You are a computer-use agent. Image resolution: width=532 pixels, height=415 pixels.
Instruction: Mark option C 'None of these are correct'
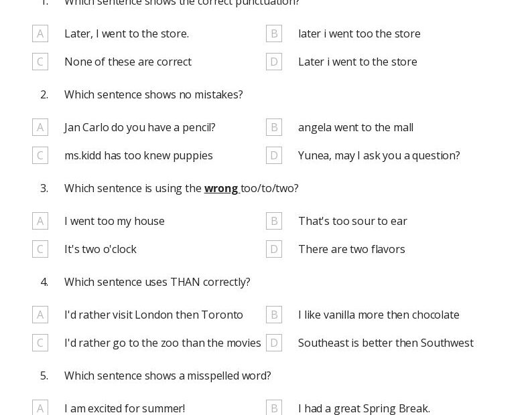click(40, 62)
